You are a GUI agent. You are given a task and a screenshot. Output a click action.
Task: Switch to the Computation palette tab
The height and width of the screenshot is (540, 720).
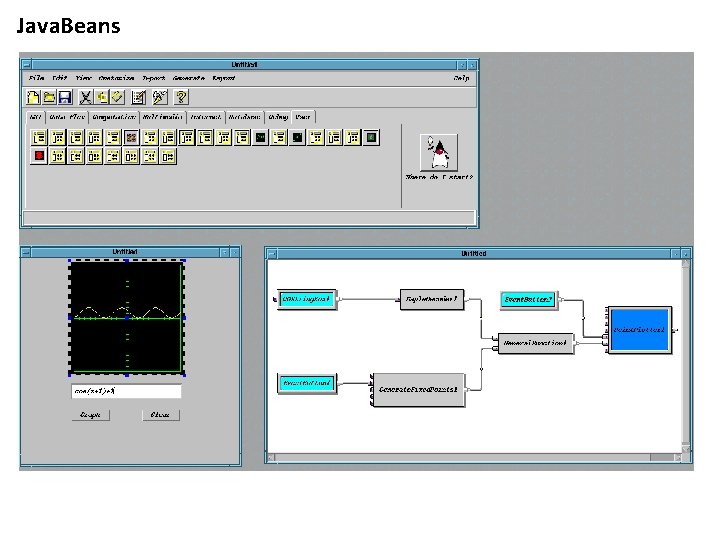click(x=114, y=117)
